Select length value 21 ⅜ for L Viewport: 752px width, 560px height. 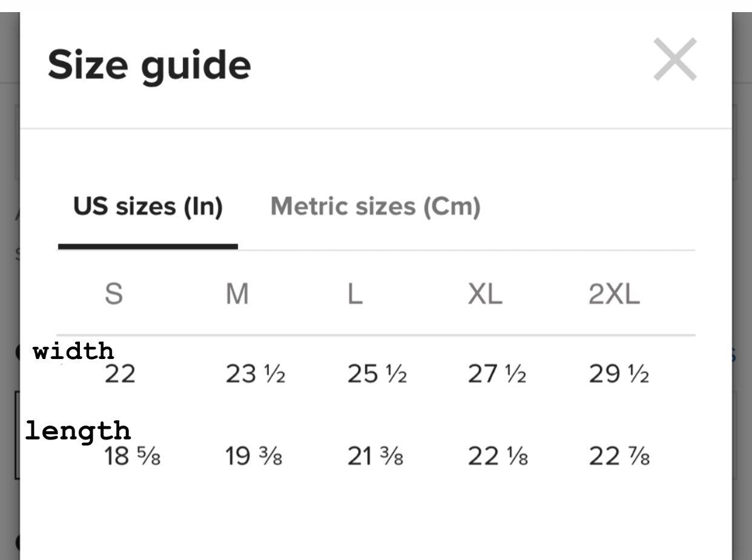point(375,456)
